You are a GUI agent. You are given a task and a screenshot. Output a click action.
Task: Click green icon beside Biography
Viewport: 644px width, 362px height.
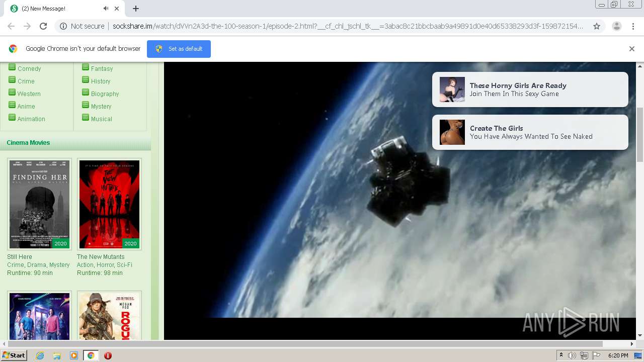(x=86, y=93)
